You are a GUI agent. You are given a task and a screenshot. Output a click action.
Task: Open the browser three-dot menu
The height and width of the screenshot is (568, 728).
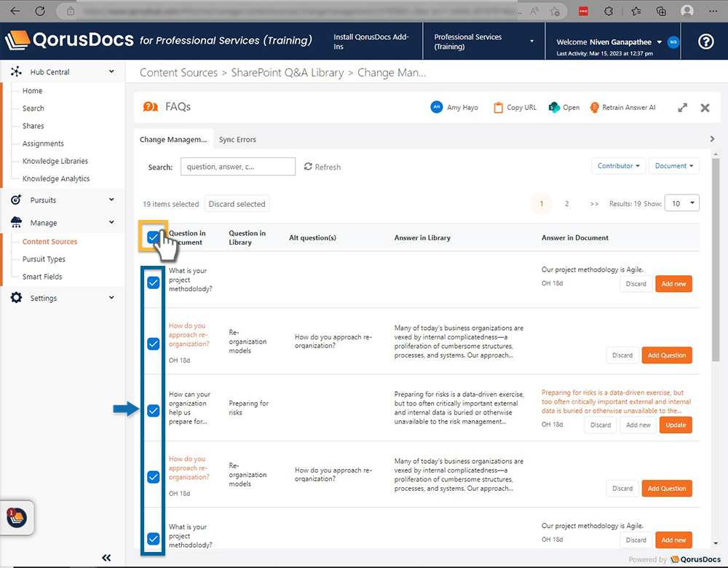pyautogui.click(x=713, y=11)
